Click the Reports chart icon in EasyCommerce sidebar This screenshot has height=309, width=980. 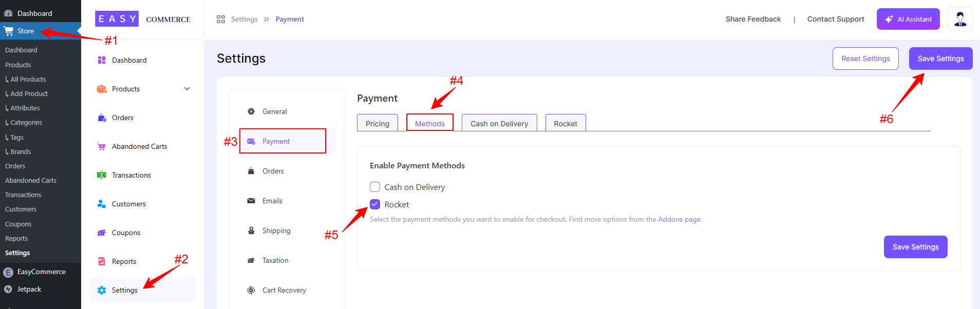(x=102, y=261)
